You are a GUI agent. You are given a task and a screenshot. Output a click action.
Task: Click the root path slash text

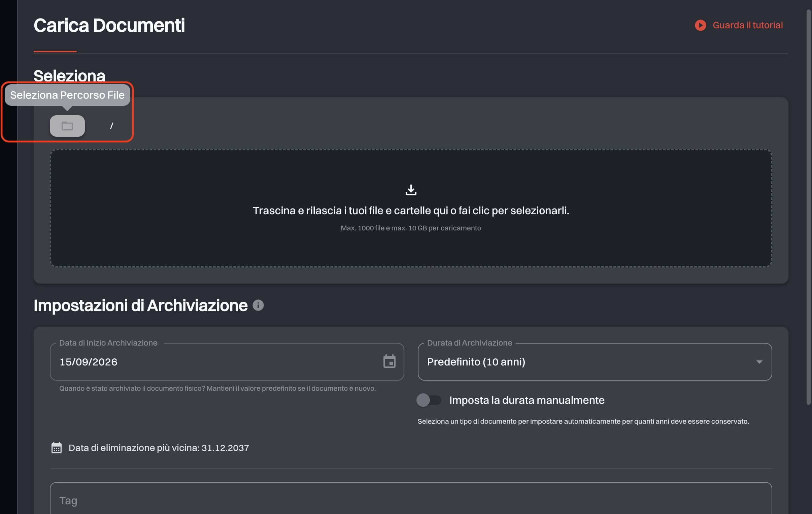(112, 126)
